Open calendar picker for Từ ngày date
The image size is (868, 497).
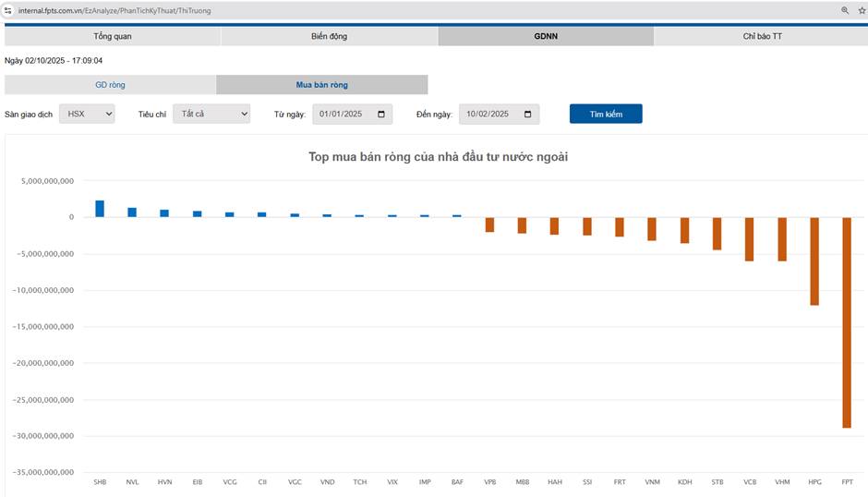point(381,114)
